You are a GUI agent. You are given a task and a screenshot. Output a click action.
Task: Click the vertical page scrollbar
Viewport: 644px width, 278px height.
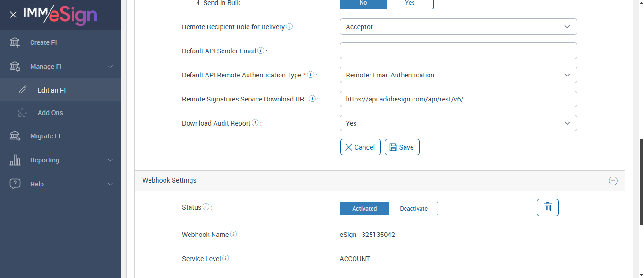coord(641,182)
